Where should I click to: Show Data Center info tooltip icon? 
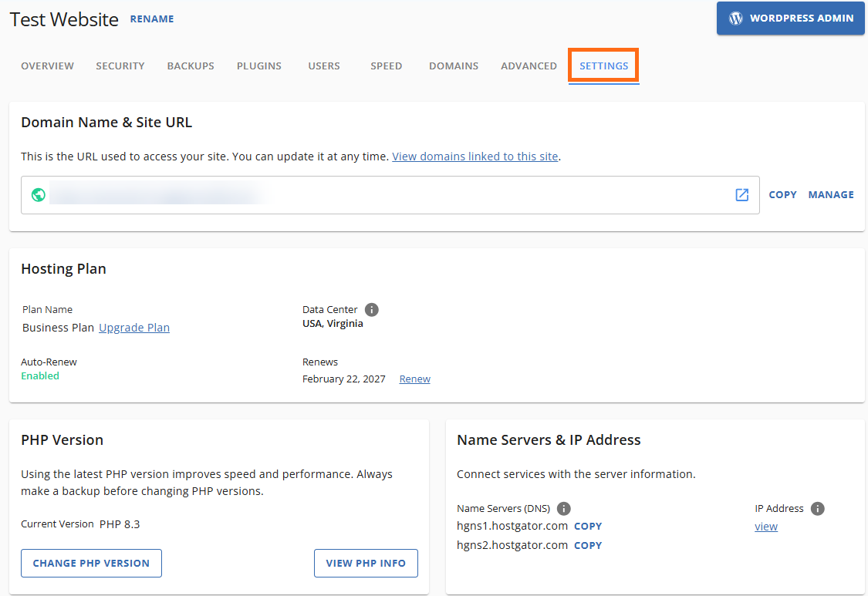[372, 309]
